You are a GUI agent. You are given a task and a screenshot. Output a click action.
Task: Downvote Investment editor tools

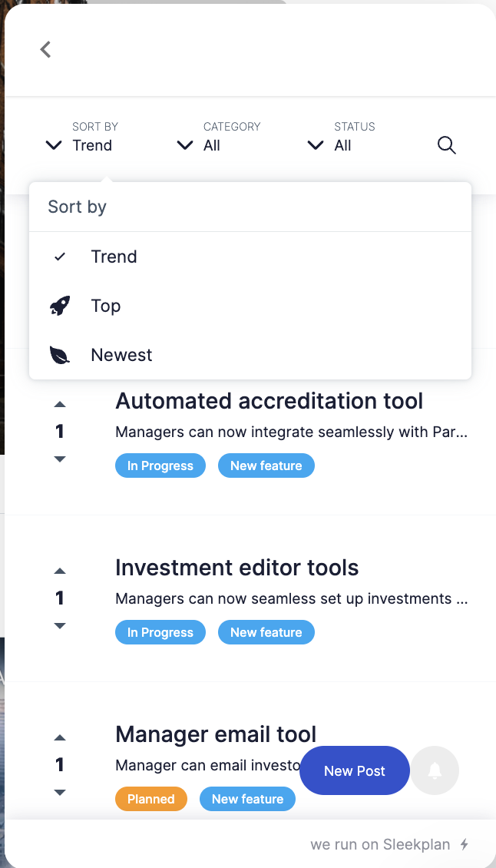(60, 625)
